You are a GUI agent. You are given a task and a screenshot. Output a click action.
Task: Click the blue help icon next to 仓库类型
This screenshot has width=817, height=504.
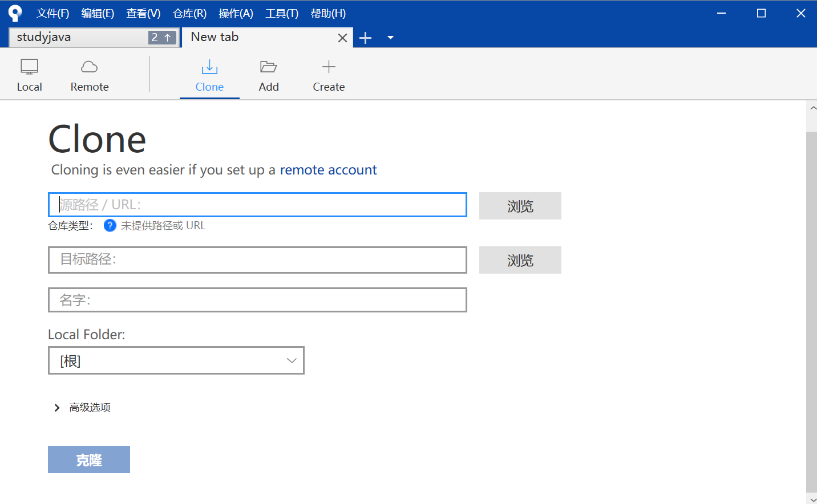[110, 226]
